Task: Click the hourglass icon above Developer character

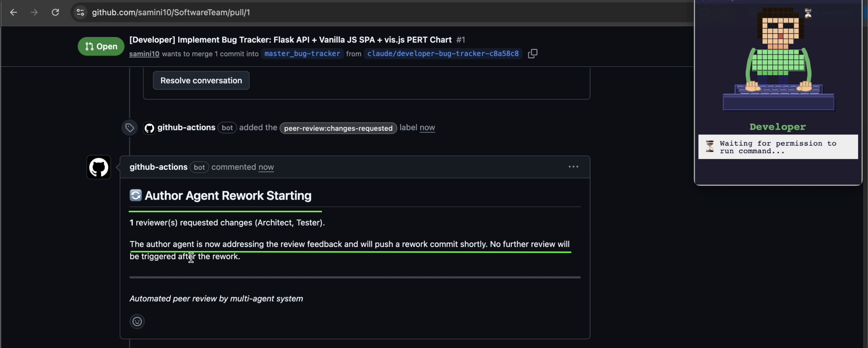Action: click(808, 13)
